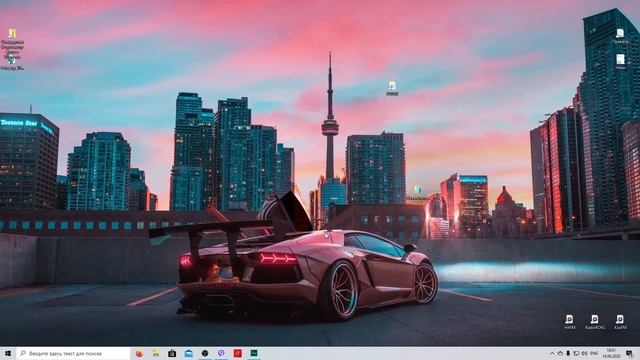This screenshot has width=640, height=360.
Task: Open File Explorer from the taskbar
Action: [x=156, y=353]
